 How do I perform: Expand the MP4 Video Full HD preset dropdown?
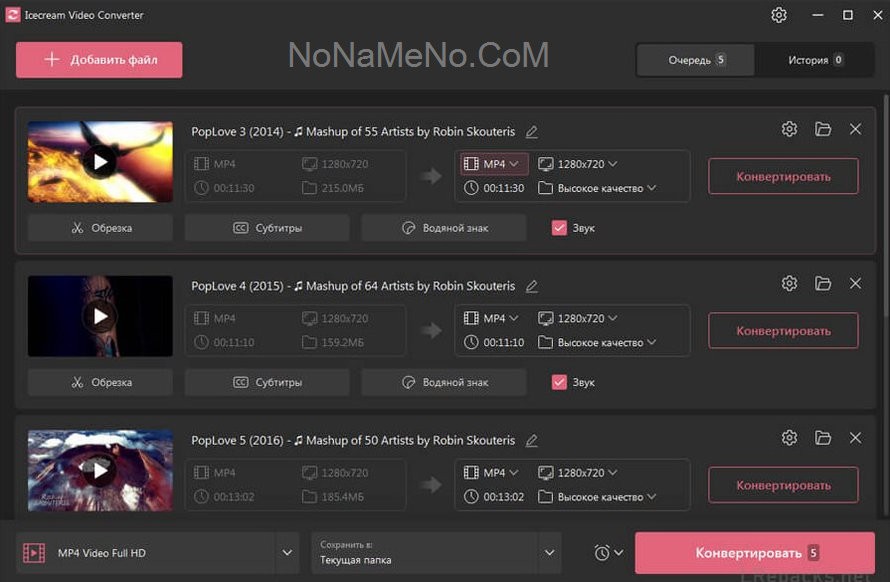287,553
